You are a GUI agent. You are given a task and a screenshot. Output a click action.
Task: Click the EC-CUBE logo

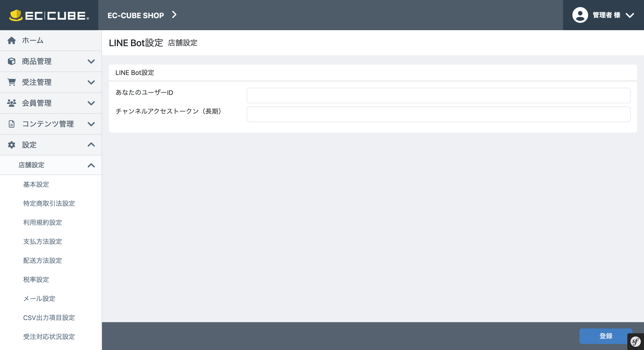49,15
